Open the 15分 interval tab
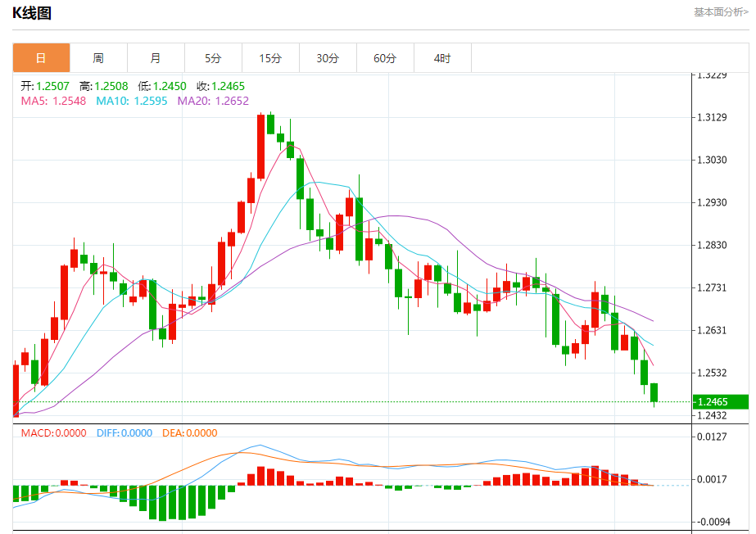The height and width of the screenshot is (534, 756). click(x=270, y=58)
